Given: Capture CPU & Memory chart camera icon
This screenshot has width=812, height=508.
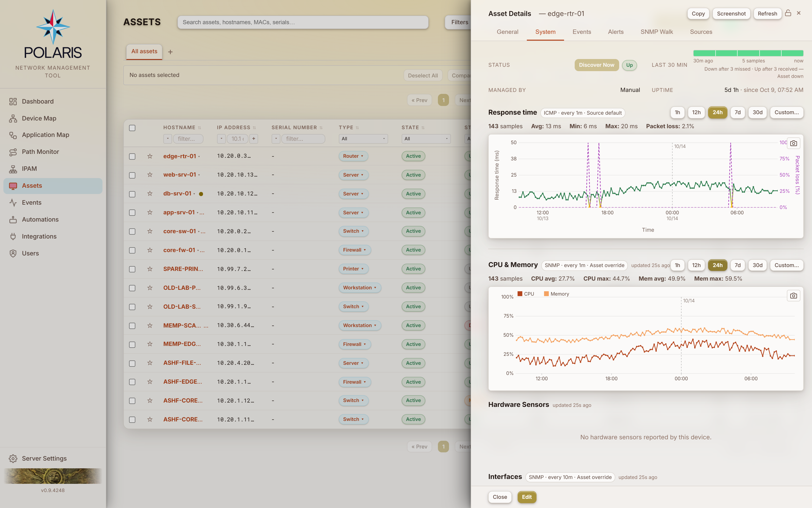Looking at the screenshot, I should point(794,296).
